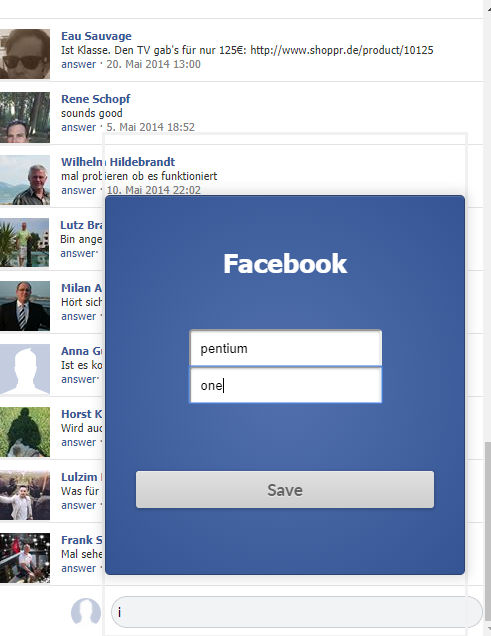Open the Rene Schopf name link
The image size is (491, 636).
(x=96, y=99)
